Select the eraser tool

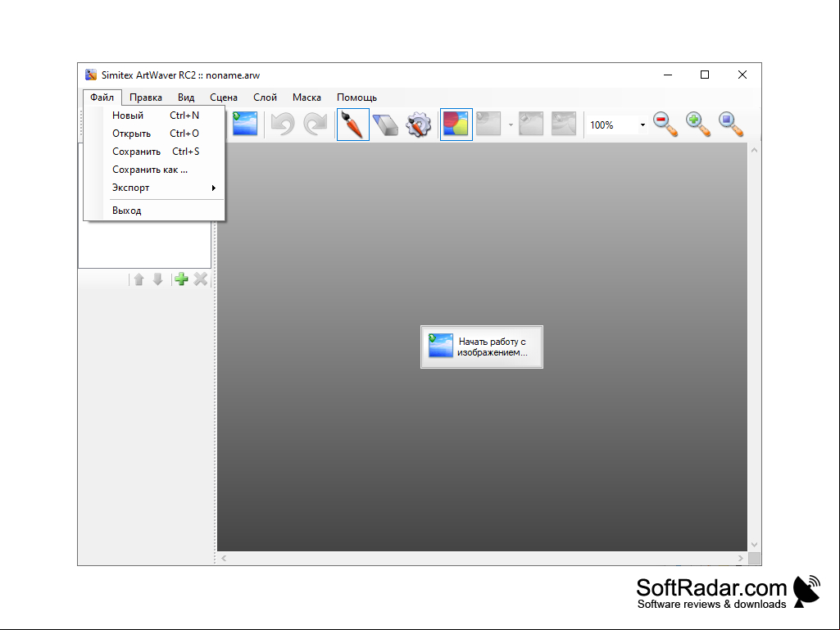point(385,125)
